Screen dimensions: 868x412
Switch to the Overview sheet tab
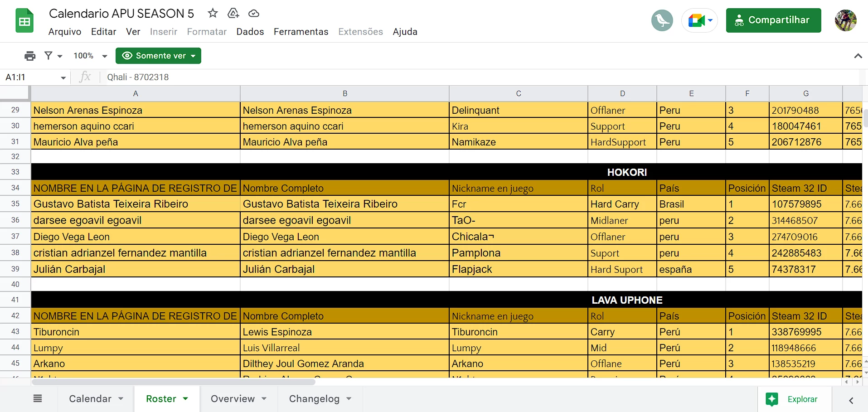click(233, 398)
